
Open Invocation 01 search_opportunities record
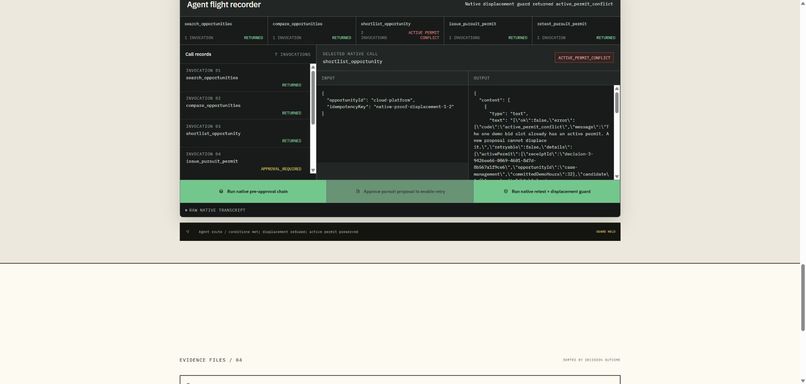(244, 78)
